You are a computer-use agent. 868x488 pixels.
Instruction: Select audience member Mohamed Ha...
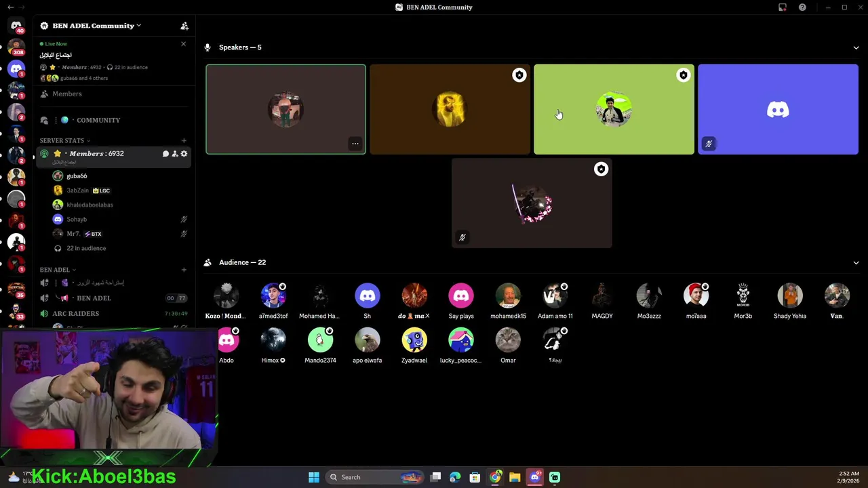tap(320, 301)
